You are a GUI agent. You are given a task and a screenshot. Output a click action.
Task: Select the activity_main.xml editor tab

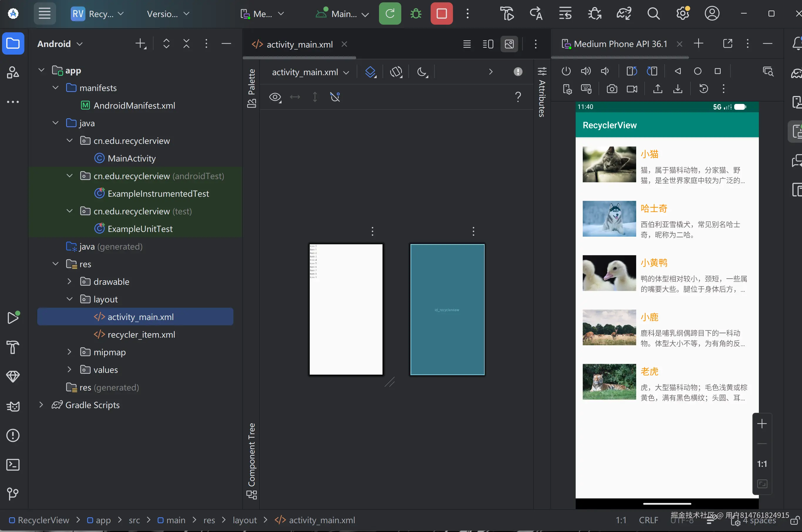[x=299, y=44]
